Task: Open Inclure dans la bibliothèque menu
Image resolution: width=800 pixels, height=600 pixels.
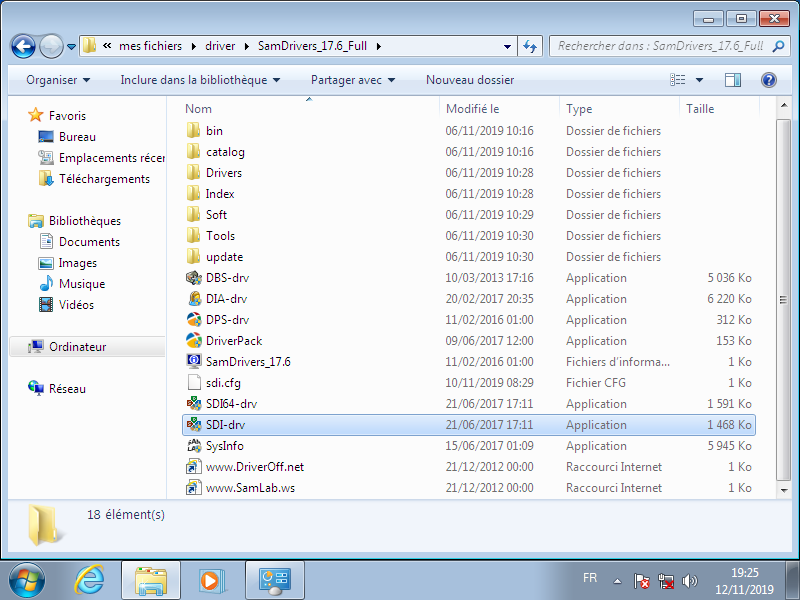Action: pos(200,80)
